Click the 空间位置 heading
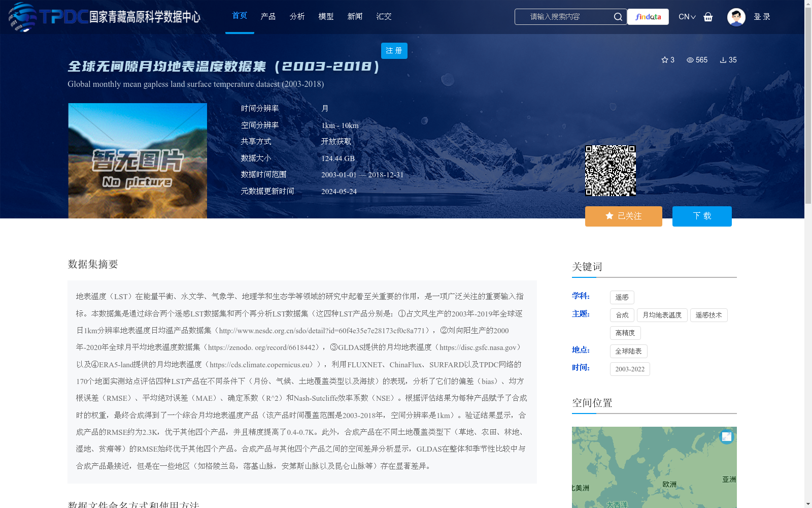The height and width of the screenshot is (508, 812). 592,403
